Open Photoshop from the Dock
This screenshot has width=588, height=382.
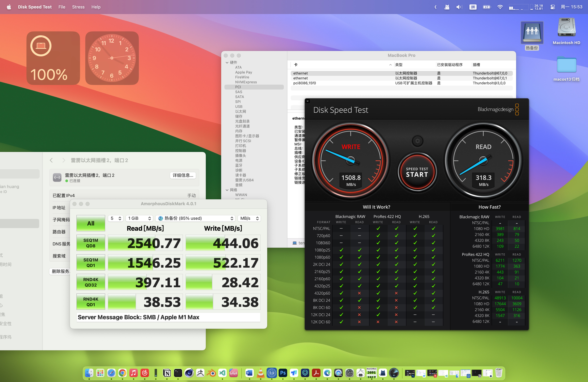coord(283,373)
